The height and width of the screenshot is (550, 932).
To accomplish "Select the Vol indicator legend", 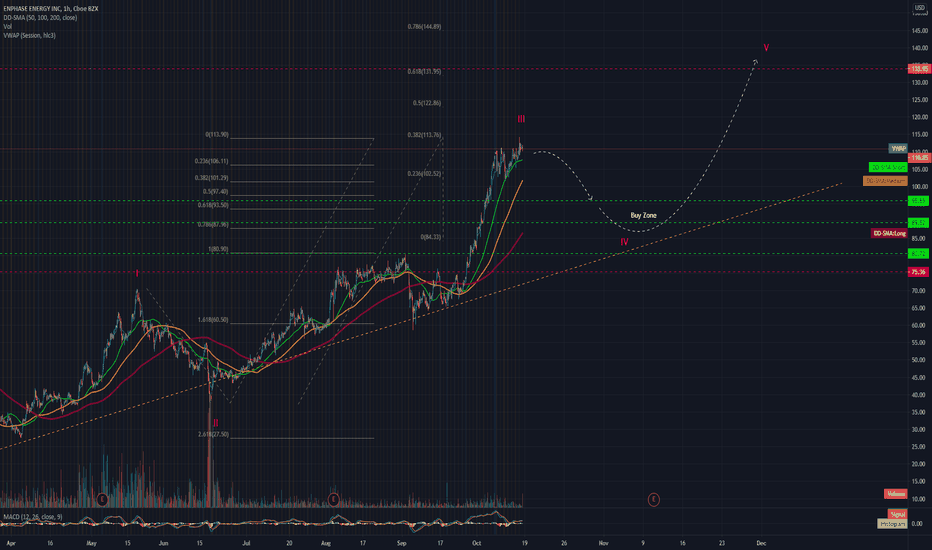I will click(7, 27).
